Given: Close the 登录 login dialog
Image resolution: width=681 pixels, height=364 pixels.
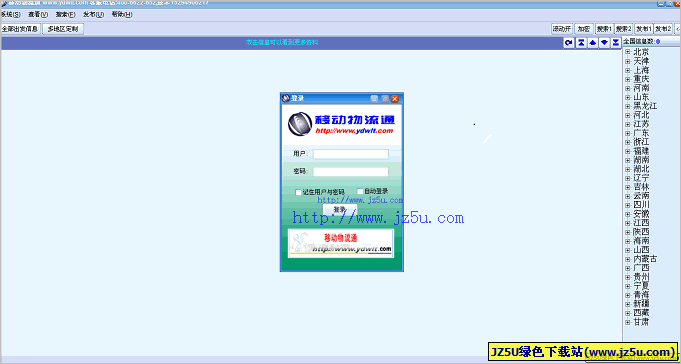Looking at the screenshot, I should (395, 99).
